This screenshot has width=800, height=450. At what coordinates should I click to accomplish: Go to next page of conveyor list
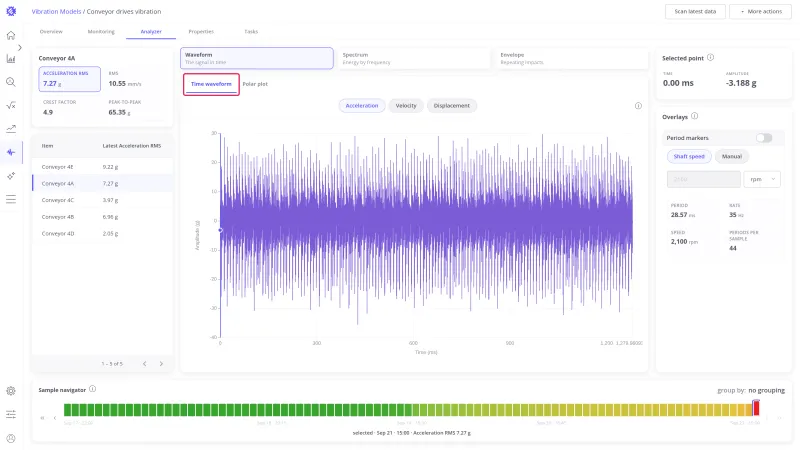[161, 364]
